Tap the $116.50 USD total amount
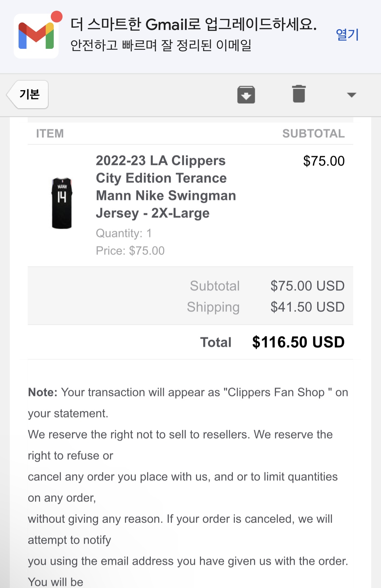 click(x=298, y=342)
